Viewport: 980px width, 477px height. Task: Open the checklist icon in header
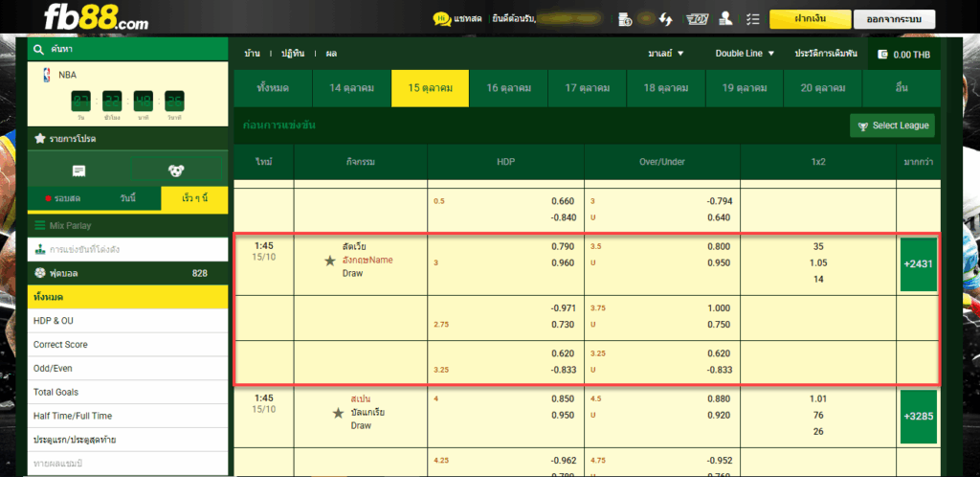coord(753,19)
